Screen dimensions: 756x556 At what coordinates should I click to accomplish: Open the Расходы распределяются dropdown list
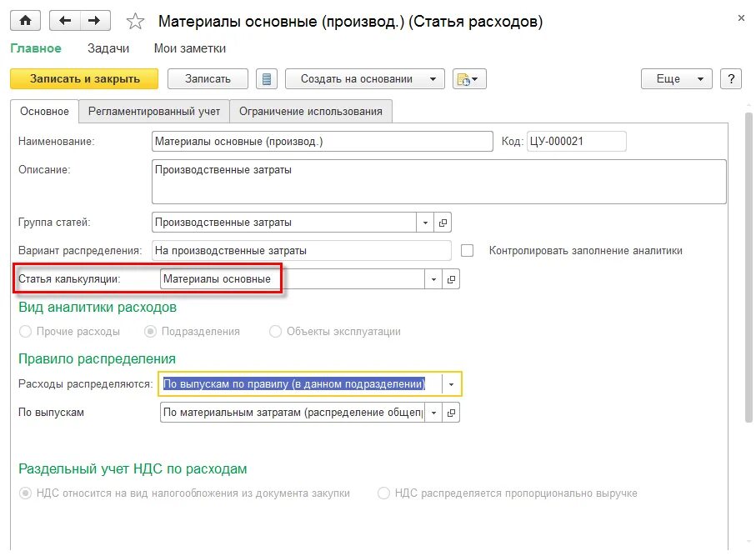pyautogui.click(x=450, y=383)
